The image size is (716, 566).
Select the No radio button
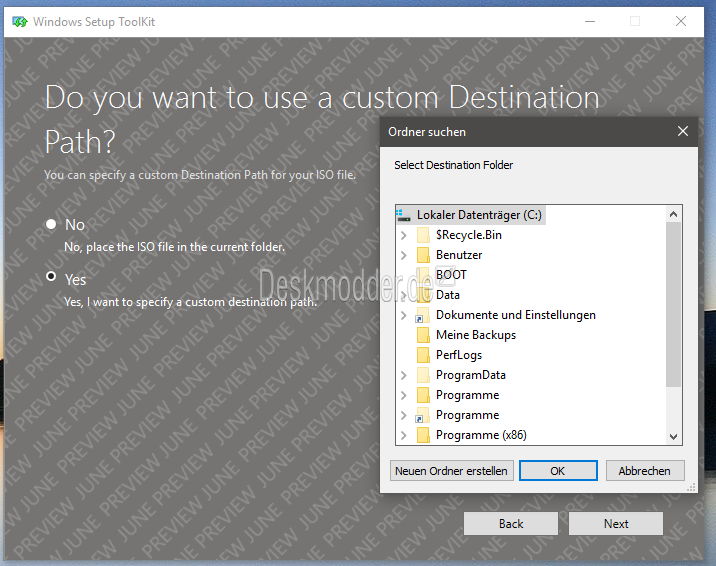click(x=51, y=224)
